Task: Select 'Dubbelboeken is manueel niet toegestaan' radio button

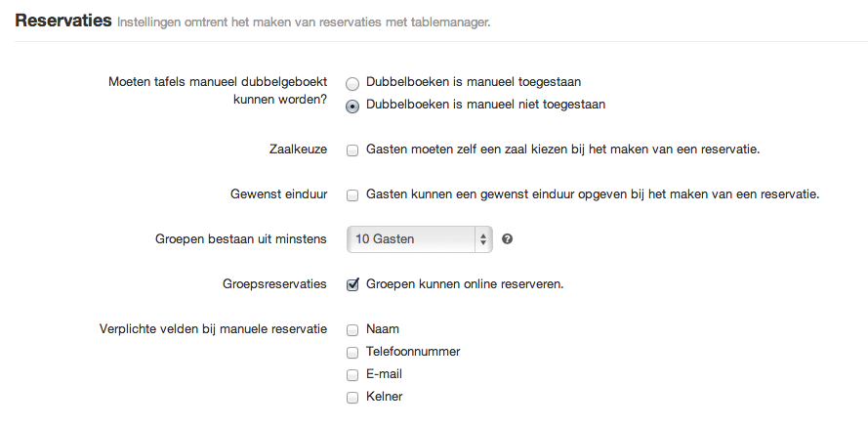Action: [x=352, y=106]
